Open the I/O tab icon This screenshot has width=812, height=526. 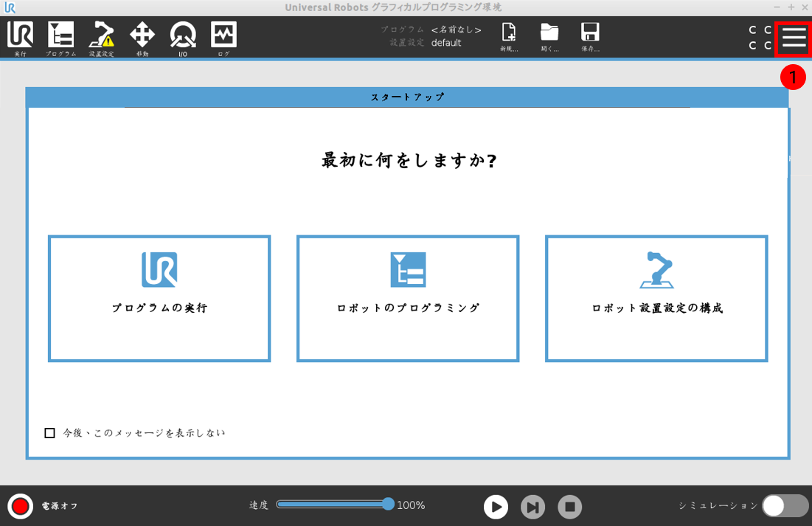[182, 37]
